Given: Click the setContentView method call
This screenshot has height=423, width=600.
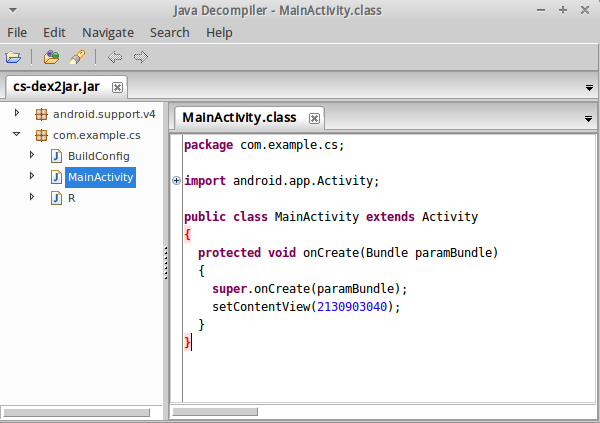Looking at the screenshot, I should click(x=261, y=307).
